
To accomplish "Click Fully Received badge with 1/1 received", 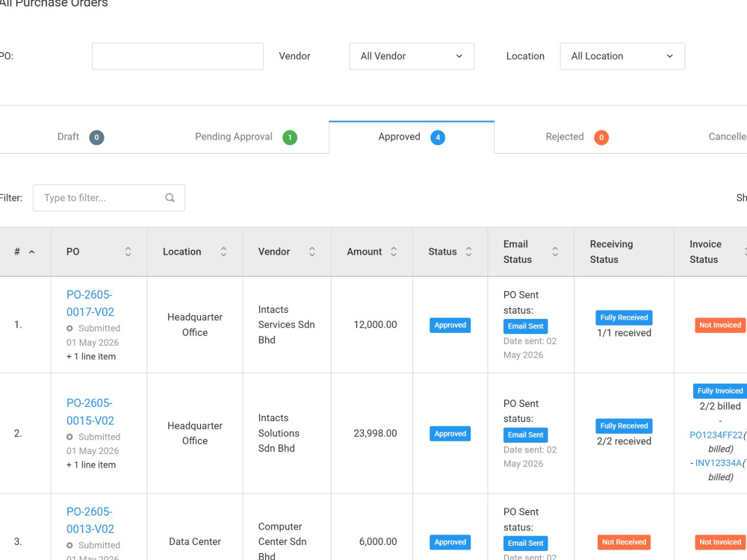I will pos(624,317).
